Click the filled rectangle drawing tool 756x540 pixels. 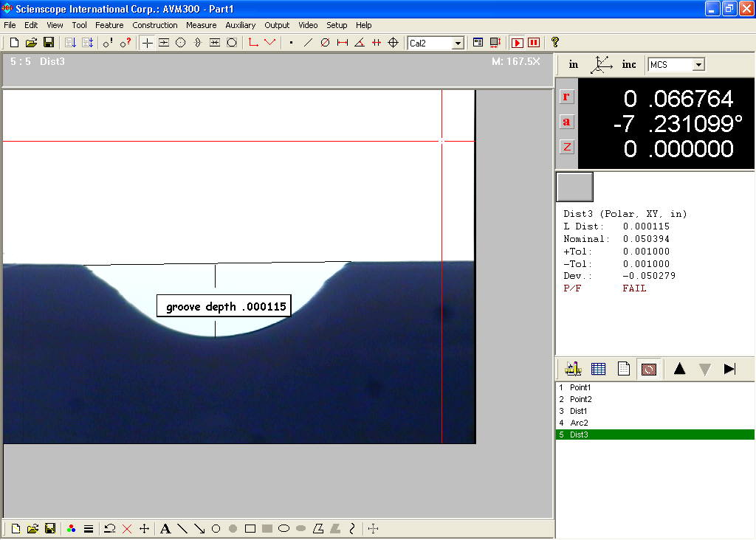(x=267, y=529)
